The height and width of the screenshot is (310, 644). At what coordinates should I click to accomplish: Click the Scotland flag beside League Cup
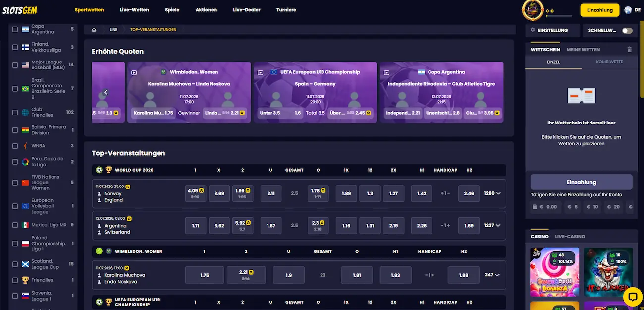click(x=25, y=264)
